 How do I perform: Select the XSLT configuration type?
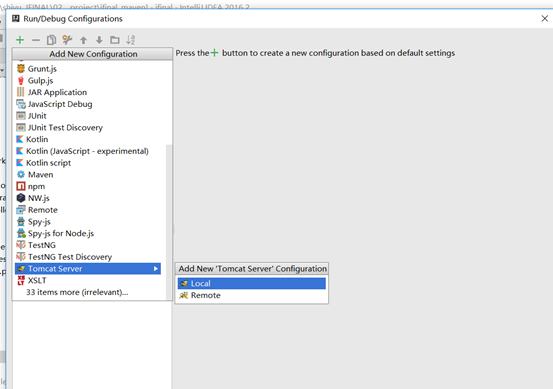pyautogui.click(x=87, y=280)
